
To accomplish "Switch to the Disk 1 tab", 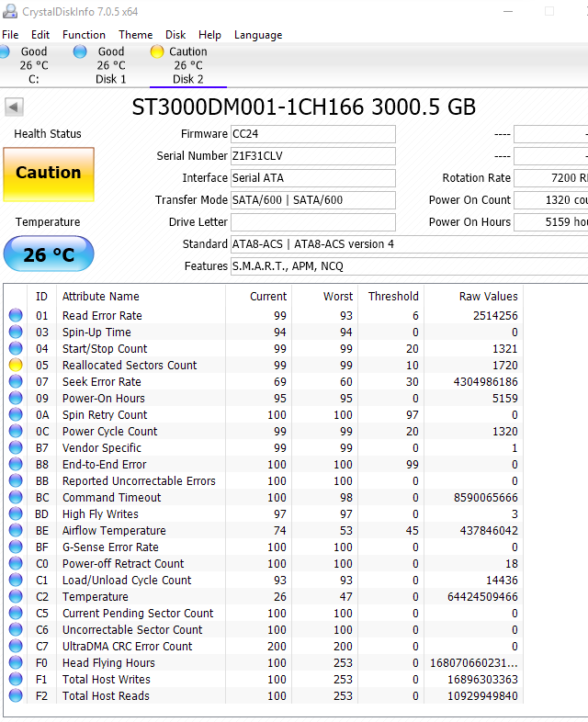I will pyautogui.click(x=111, y=65).
